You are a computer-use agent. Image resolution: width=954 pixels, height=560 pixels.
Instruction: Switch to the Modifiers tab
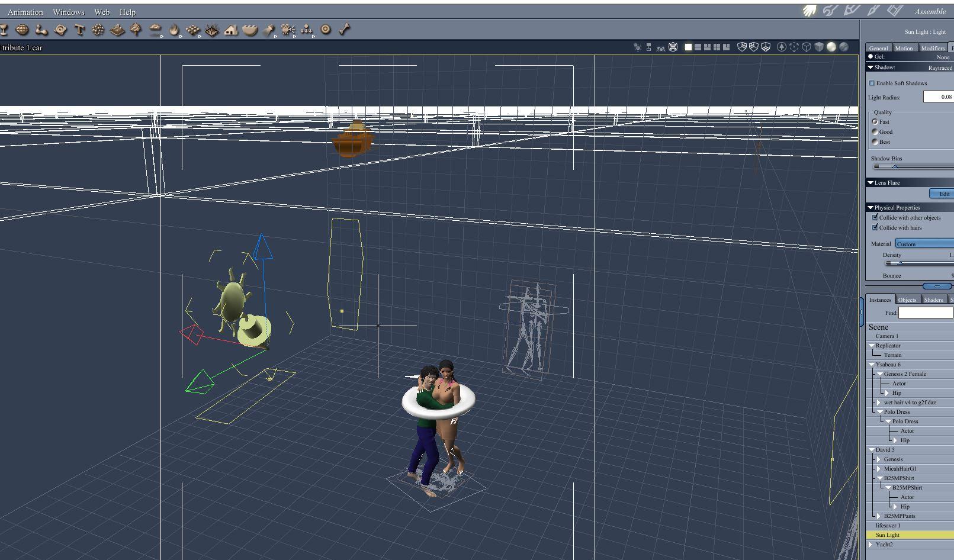[933, 48]
